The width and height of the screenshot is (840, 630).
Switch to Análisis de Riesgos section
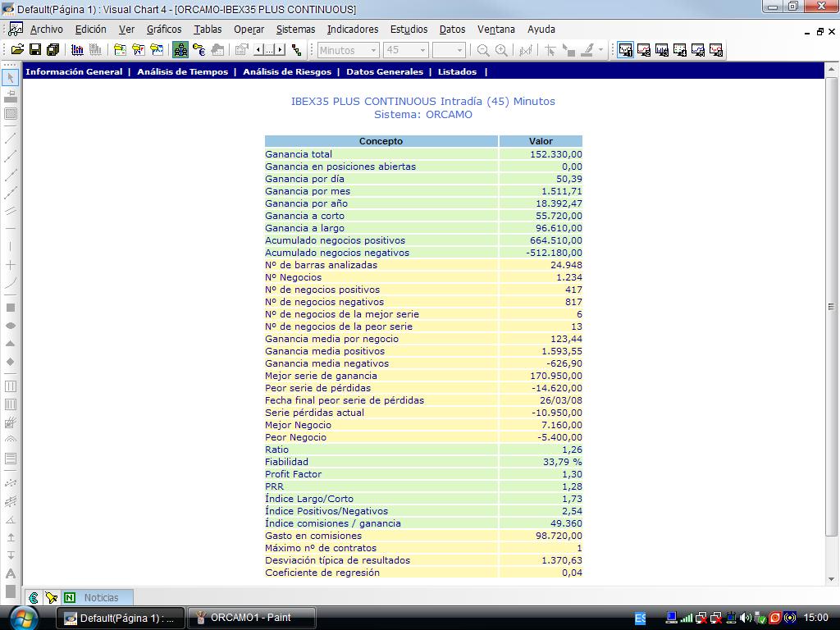coord(287,72)
